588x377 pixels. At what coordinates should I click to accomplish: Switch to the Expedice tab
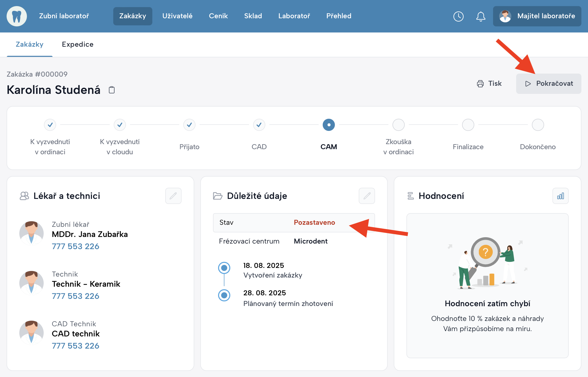click(x=78, y=44)
